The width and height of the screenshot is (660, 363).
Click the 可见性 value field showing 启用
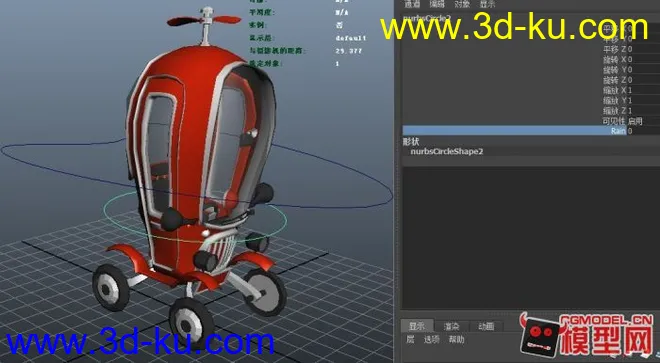(x=643, y=121)
